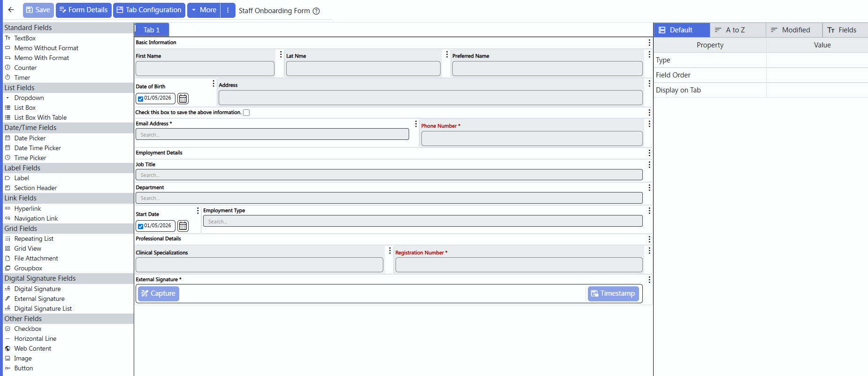This screenshot has width=868, height=376.
Task: Open Form Details
Action: 84,10
